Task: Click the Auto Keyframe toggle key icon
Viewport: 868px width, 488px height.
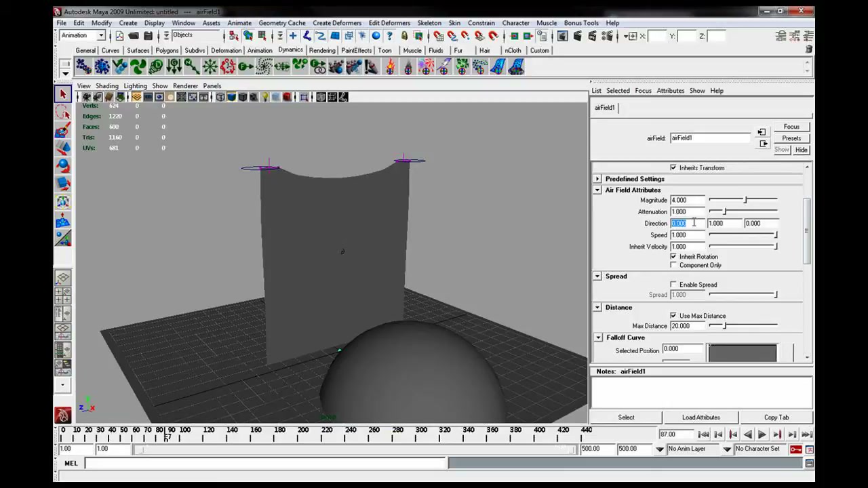Action: pos(795,449)
